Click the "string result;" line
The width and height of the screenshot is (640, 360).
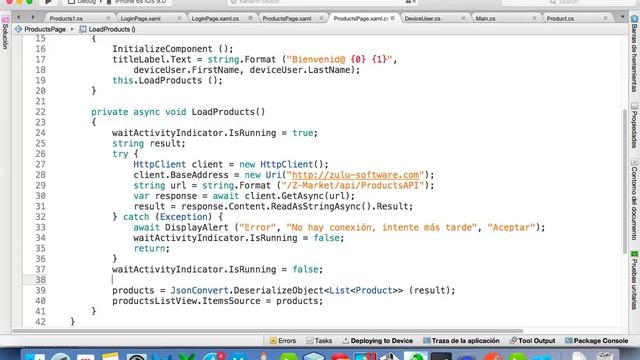149,143
